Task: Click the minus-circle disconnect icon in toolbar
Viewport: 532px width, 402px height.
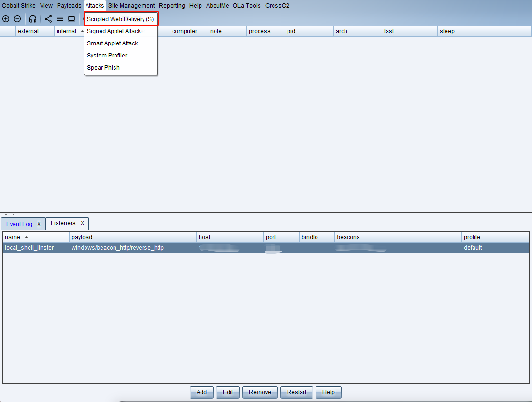Action: [x=17, y=19]
